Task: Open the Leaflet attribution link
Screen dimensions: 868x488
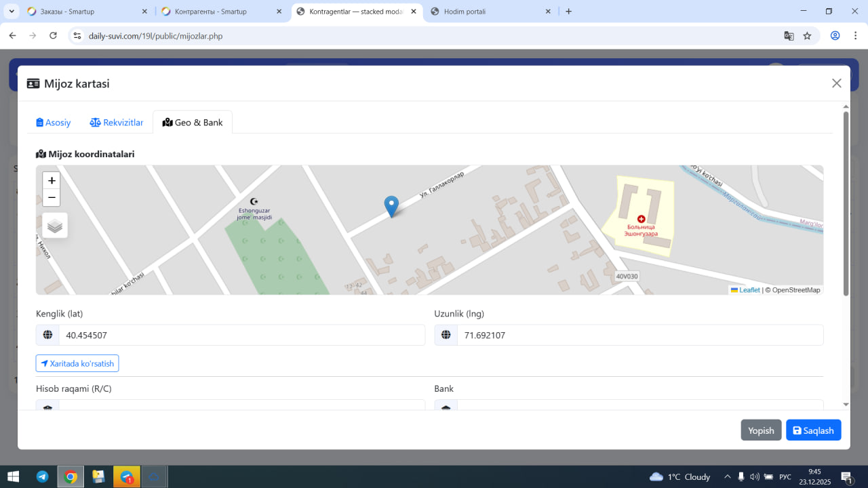Action: click(x=749, y=290)
